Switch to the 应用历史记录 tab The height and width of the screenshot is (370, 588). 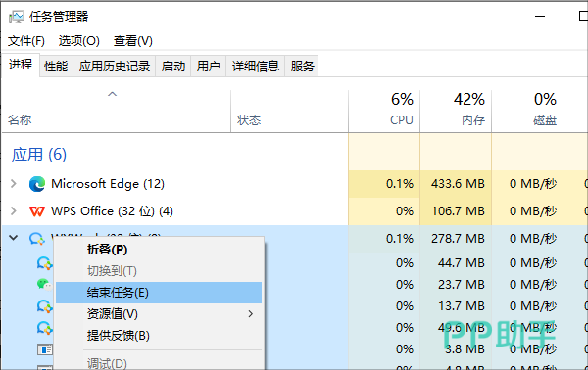tap(115, 67)
